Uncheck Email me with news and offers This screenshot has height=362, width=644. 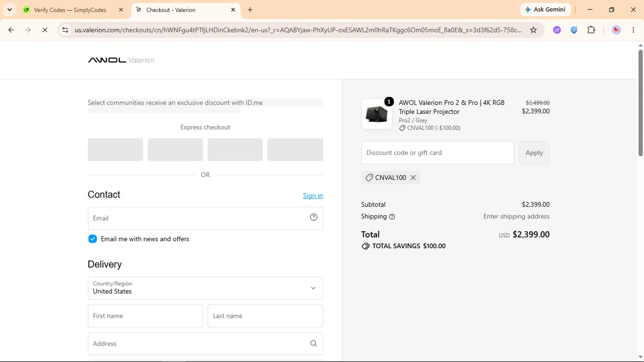(x=92, y=239)
